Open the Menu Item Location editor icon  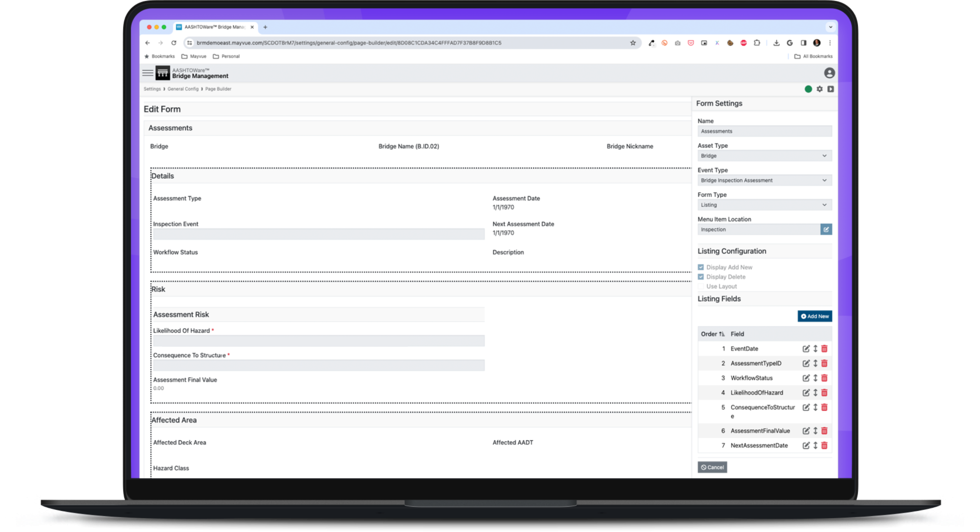tap(826, 229)
